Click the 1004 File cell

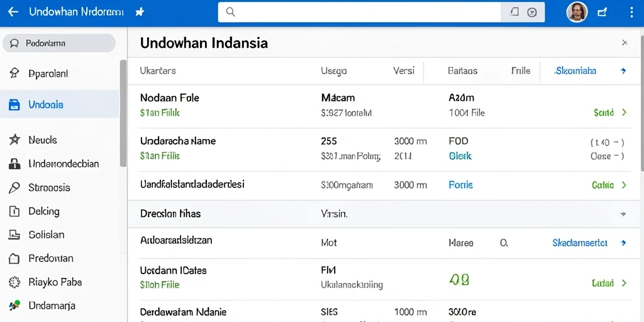coord(467,113)
